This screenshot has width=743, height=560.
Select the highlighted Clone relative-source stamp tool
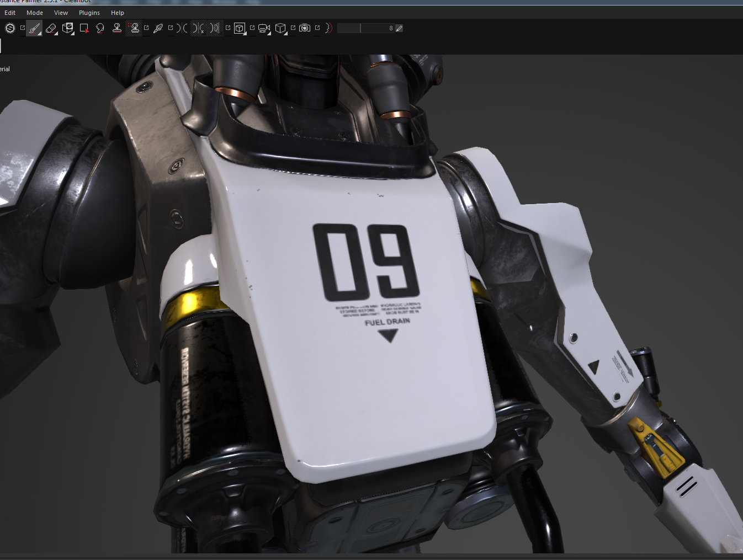pyautogui.click(x=134, y=28)
